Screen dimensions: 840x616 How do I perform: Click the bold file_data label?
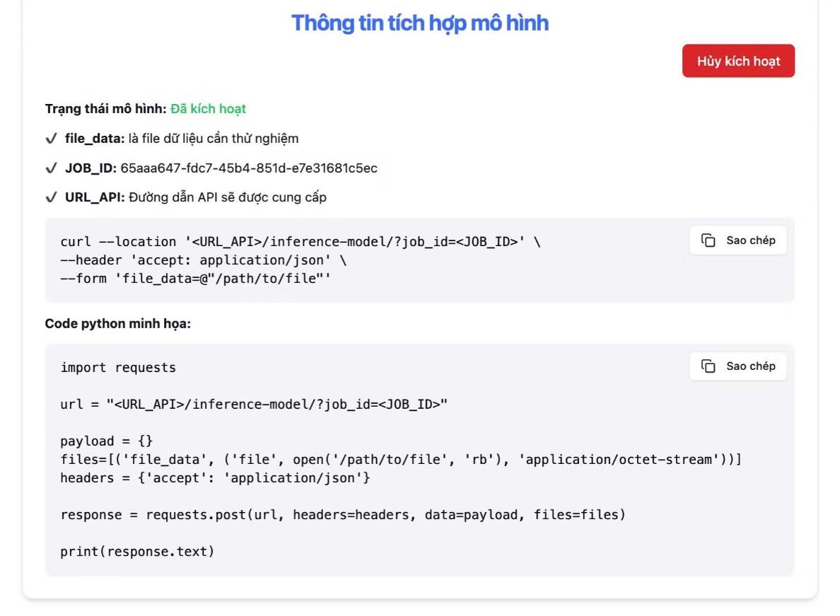click(x=95, y=139)
